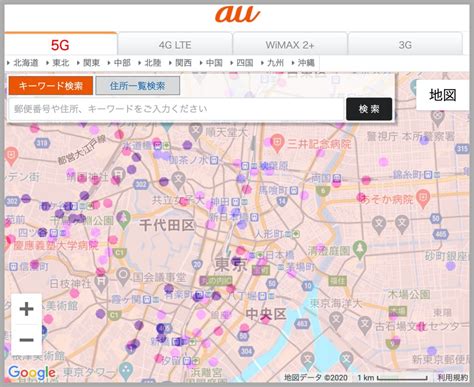474x387 pixels.
Task: Click the 東京タワー landmark marker
Action: click(x=126, y=371)
